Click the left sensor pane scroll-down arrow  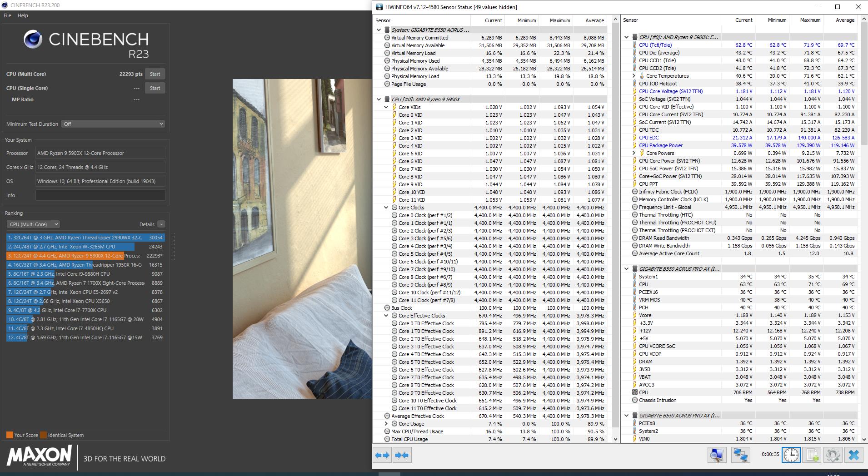(616, 439)
